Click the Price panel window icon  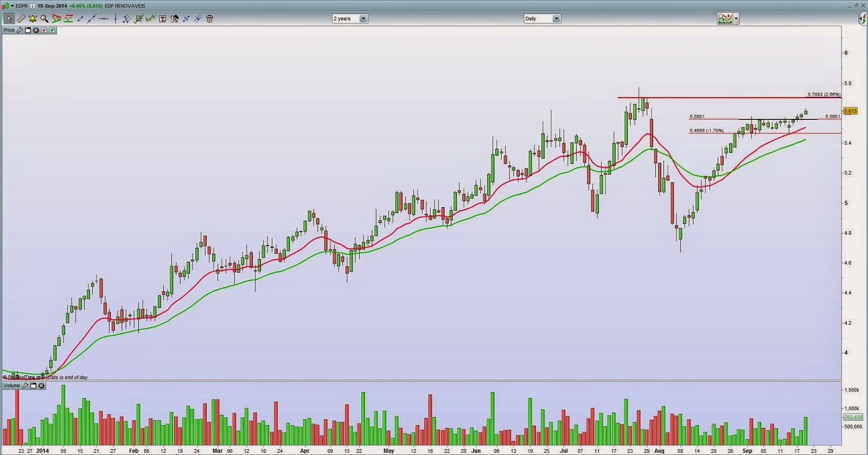28,30
